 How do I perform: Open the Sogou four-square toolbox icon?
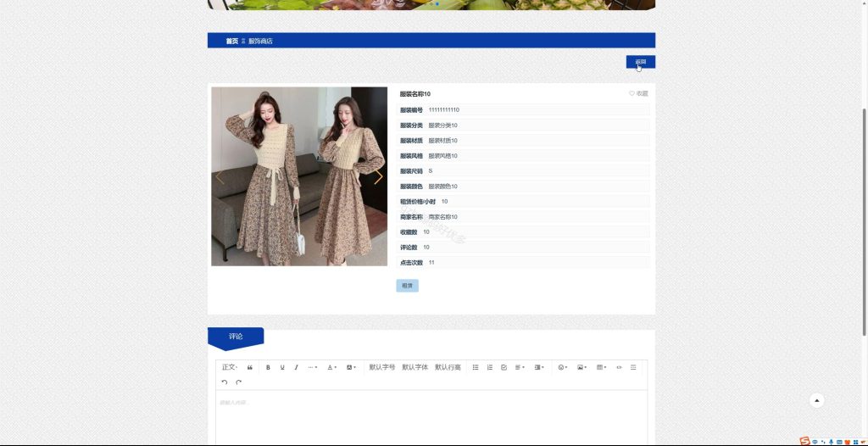tap(855, 442)
